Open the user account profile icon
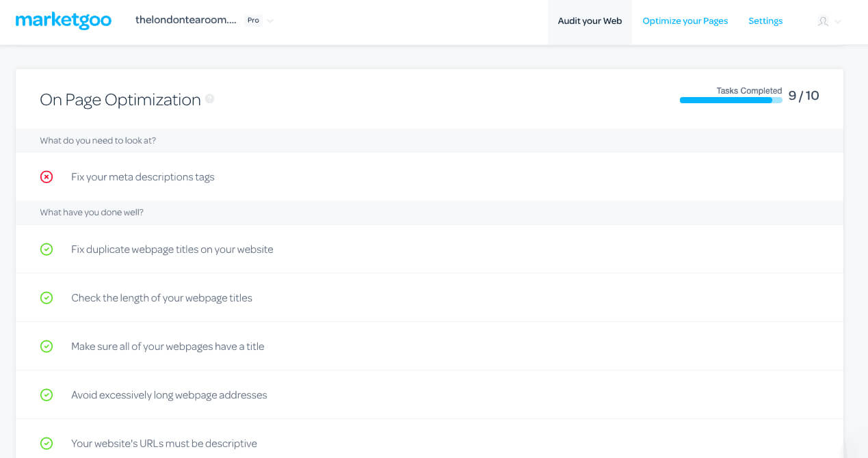 point(824,21)
